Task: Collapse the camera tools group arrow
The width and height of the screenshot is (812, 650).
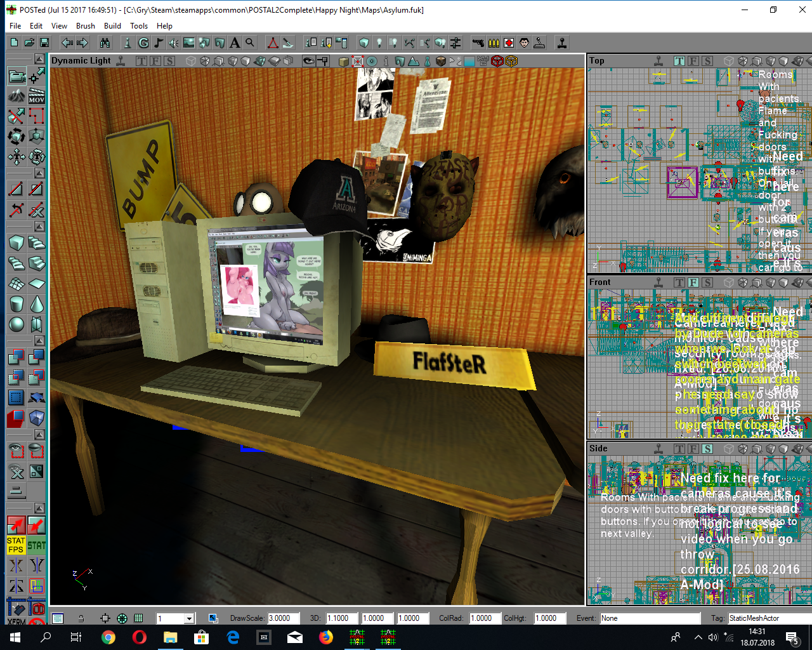Action: (x=39, y=58)
